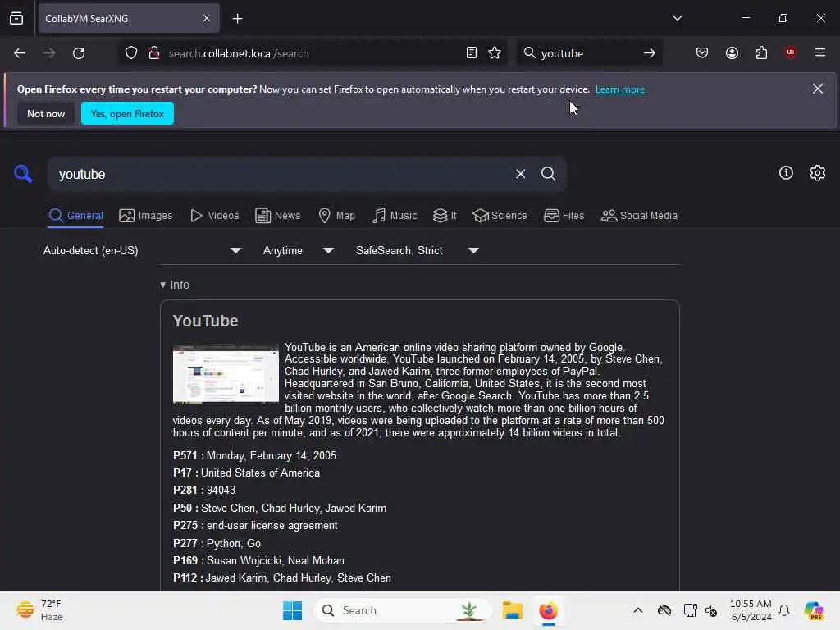This screenshot has height=630, width=840.
Task: Open the notification bell in taskbar
Action: coord(784,610)
